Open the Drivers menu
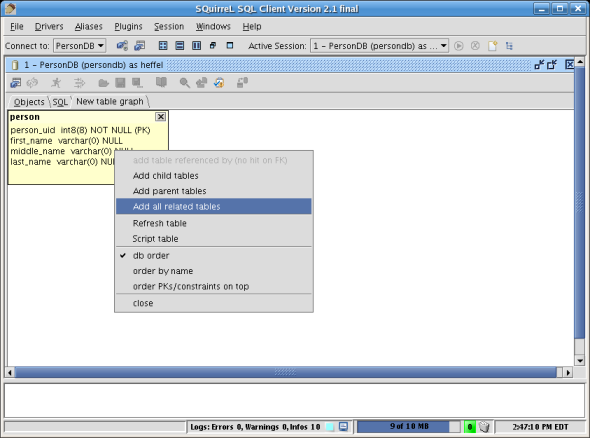 click(49, 26)
